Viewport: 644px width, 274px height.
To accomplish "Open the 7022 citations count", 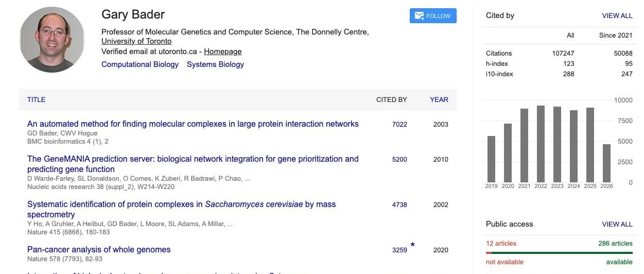I will point(399,125).
